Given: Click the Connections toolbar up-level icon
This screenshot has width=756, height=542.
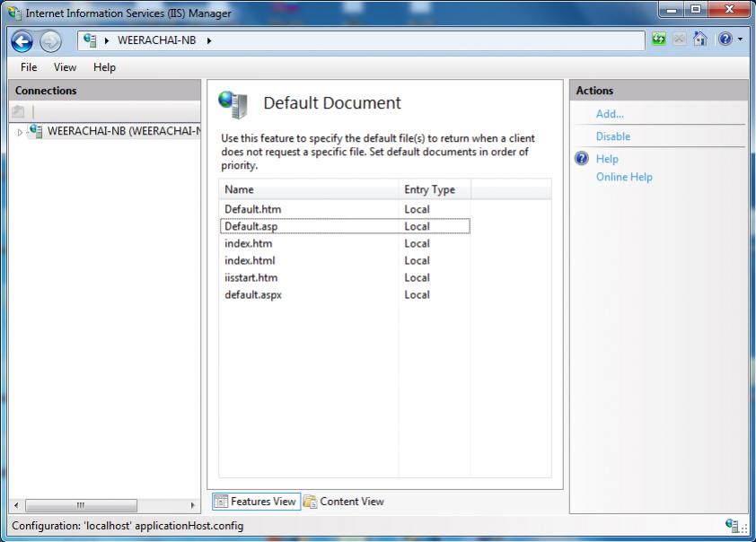Looking at the screenshot, I should [x=18, y=112].
